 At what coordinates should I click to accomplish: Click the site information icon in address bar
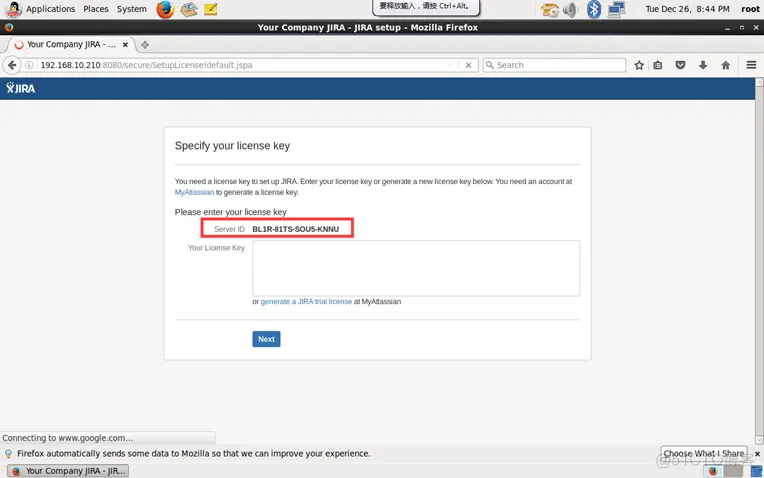pyautogui.click(x=29, y=65)
